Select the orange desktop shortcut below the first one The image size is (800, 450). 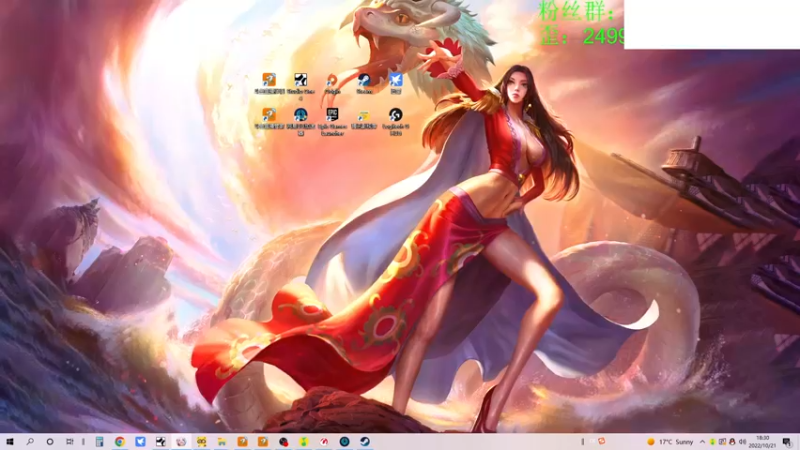(x=269, y=118)
